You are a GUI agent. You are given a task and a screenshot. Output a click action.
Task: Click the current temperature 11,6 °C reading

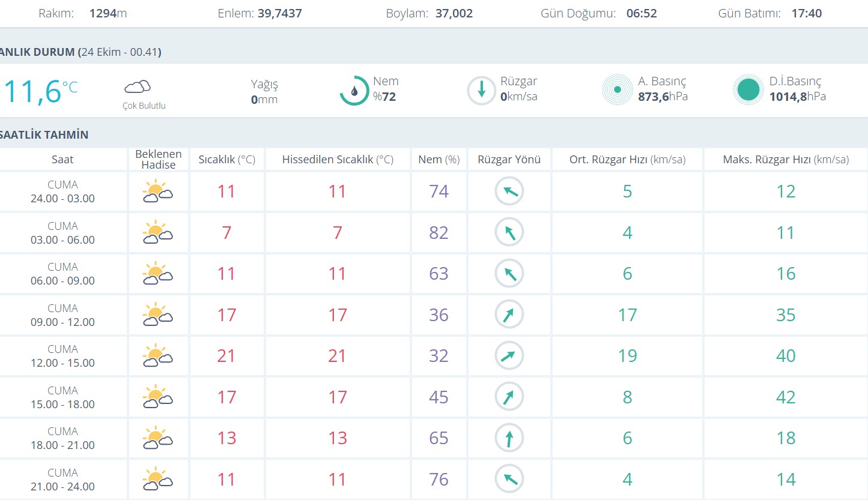[40, 91]
